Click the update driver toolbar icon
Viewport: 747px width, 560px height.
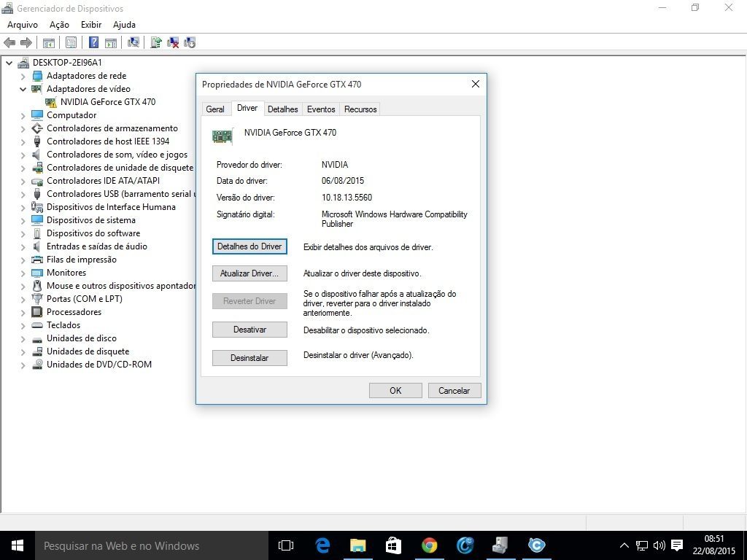156,42
